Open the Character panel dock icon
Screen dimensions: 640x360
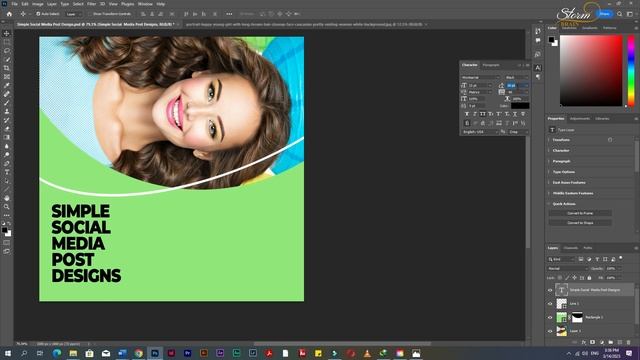click(x=538, y=68)
